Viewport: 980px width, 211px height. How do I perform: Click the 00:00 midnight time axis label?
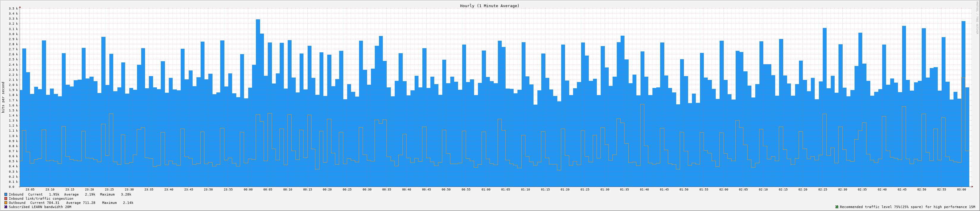click(x=248, y=189)
